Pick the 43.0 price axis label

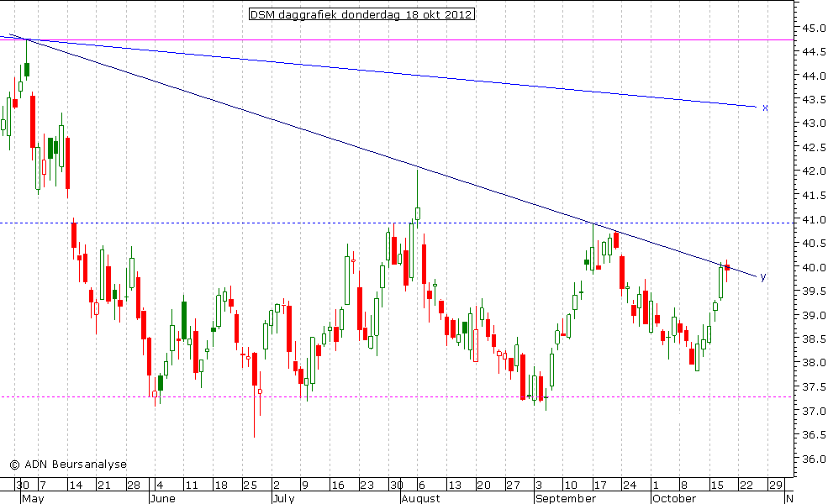tap(814, 123)
